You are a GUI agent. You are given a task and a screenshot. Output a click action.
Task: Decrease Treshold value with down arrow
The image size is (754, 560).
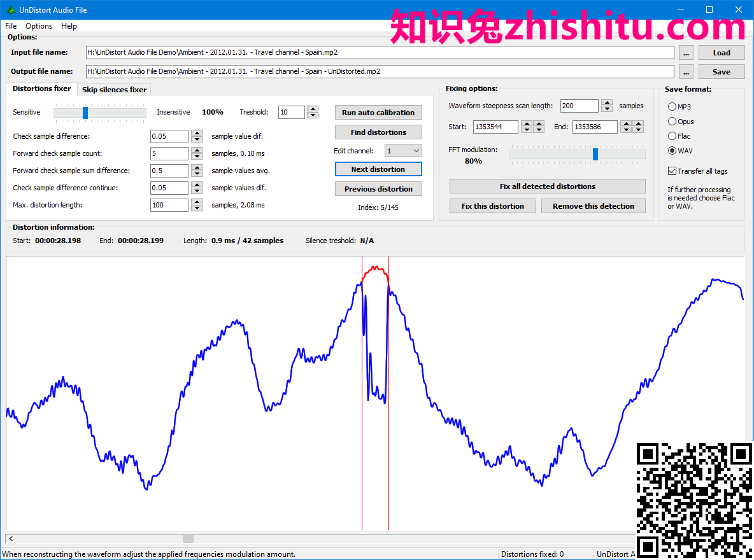tap(313, 115)
